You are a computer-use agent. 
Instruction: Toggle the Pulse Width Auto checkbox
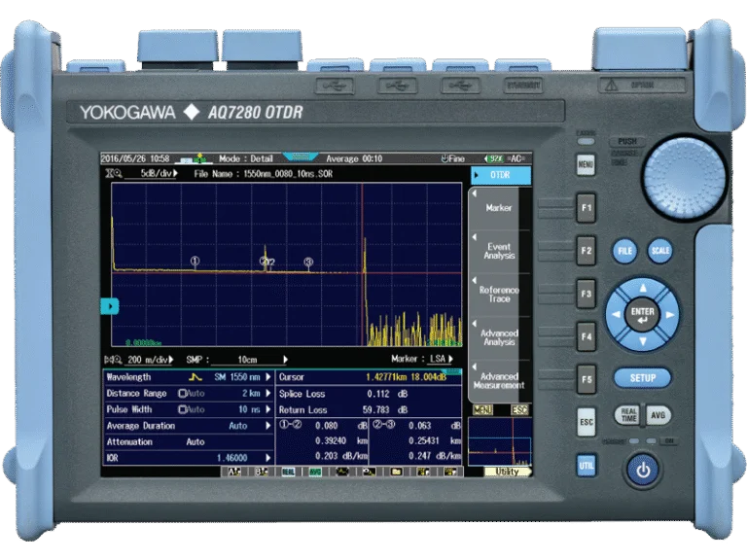click(x=182, y=409)
